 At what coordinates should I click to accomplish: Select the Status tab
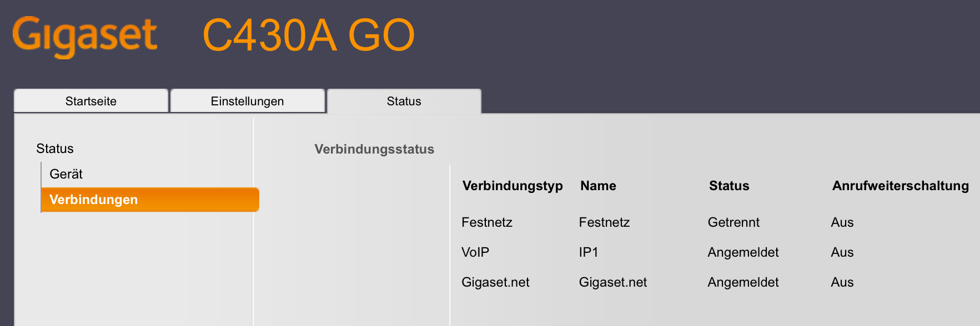pyautogui.click(x=404, y=101)
